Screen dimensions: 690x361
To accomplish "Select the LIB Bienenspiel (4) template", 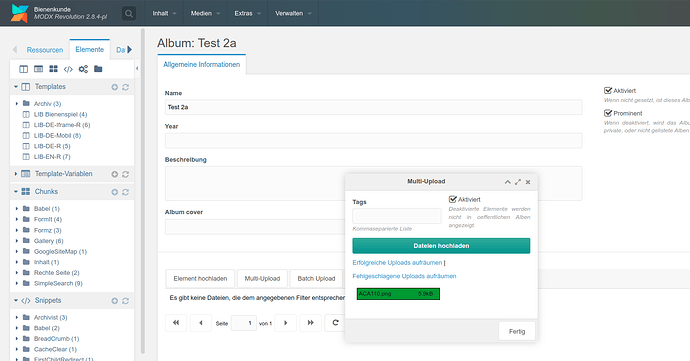I will [60, 114].
